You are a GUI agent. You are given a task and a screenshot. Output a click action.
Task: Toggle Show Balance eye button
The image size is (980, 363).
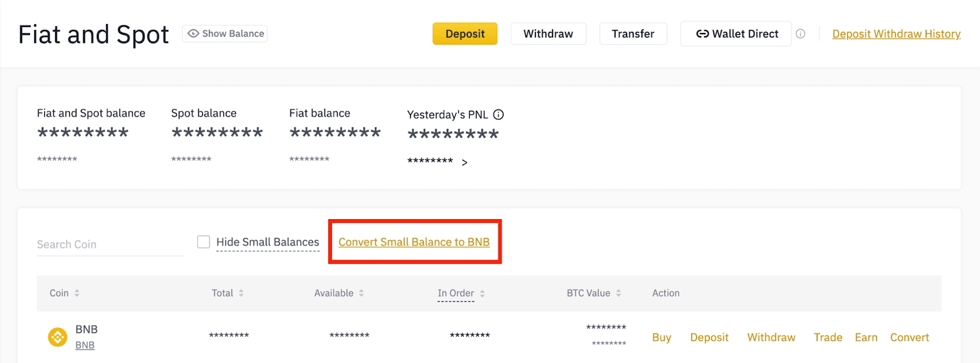[x=225, y=34]
